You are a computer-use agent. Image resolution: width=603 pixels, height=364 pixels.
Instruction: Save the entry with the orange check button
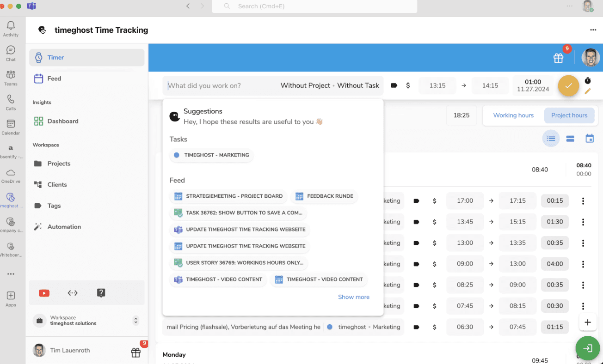tap(568, 85)
